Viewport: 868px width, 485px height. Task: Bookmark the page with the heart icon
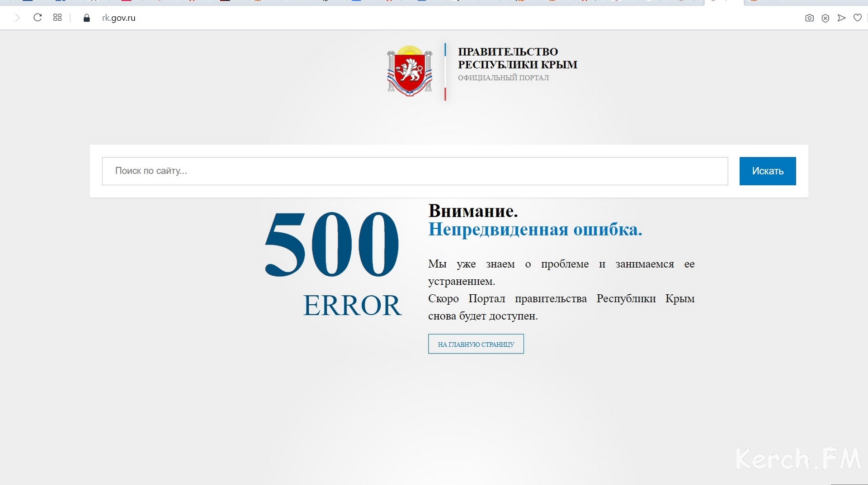pyautogui.click(x=857, y=18)
